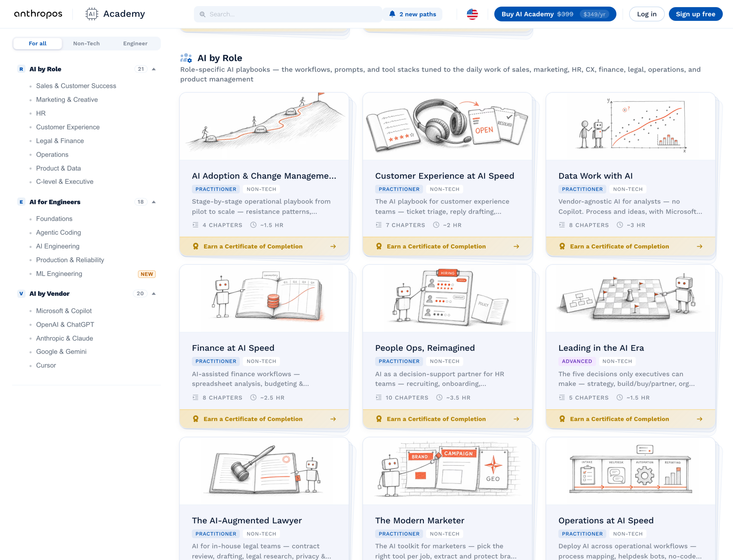The width and height of the screenshot is (733, 560).
Task: Open Microsoft & Copilot in sidebar
Action: click(x=64, y=311)
